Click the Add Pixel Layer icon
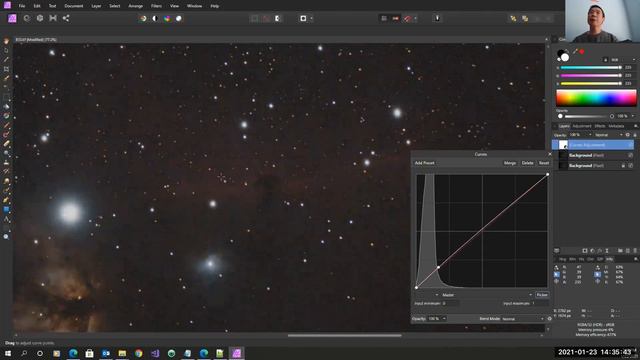 coord(628,251)
